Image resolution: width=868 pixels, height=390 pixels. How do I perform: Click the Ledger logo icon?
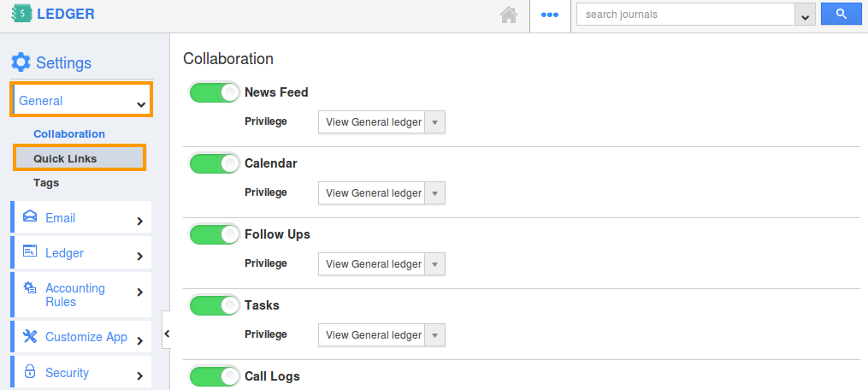click(21, 14)
